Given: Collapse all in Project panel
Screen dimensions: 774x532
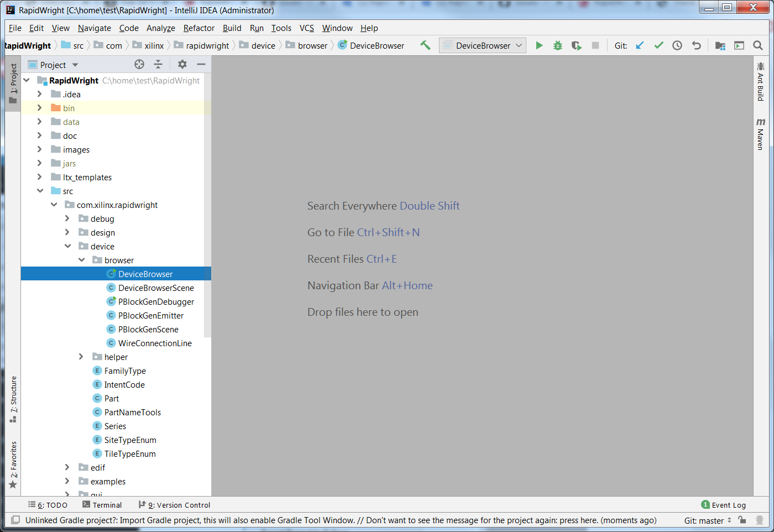Looking at the screenshot, I should [158, 64].
